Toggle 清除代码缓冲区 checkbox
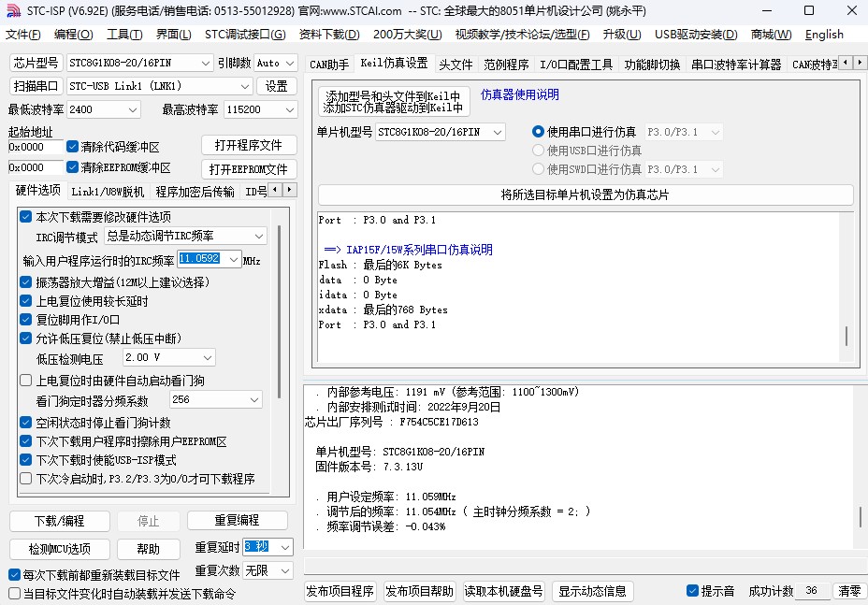The height and width of the screenshot is (605, 868). [72, 147]
